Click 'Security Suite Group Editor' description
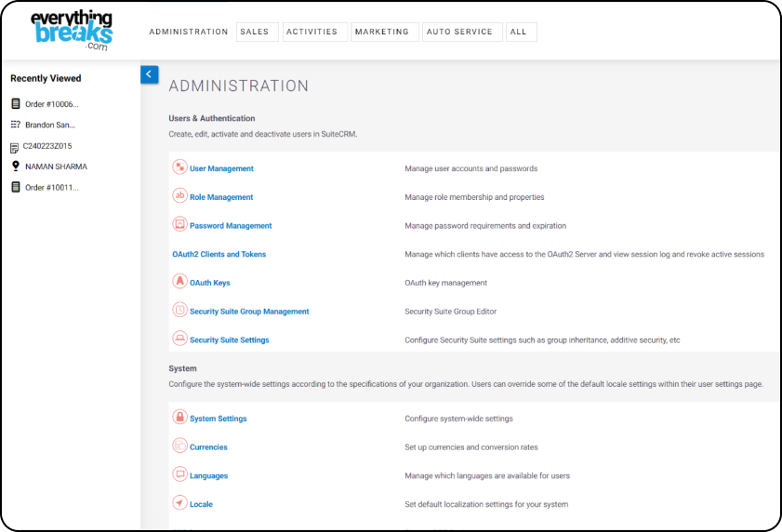Viewport: 782px width, 532px height. click(450, 312)
